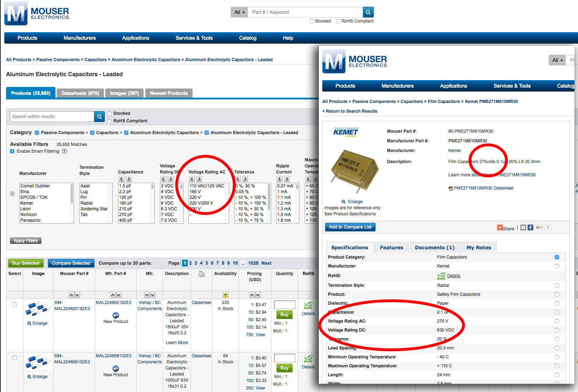Open Services & Tools in main navigation
The image size is (578, 392).
click(194, 38)
